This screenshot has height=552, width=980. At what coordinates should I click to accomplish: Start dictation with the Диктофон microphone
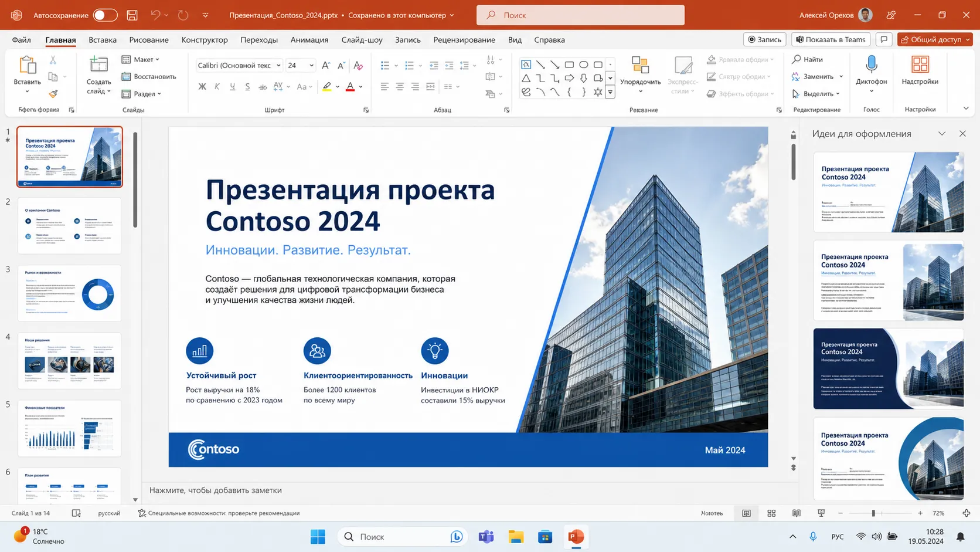point(872,65)
